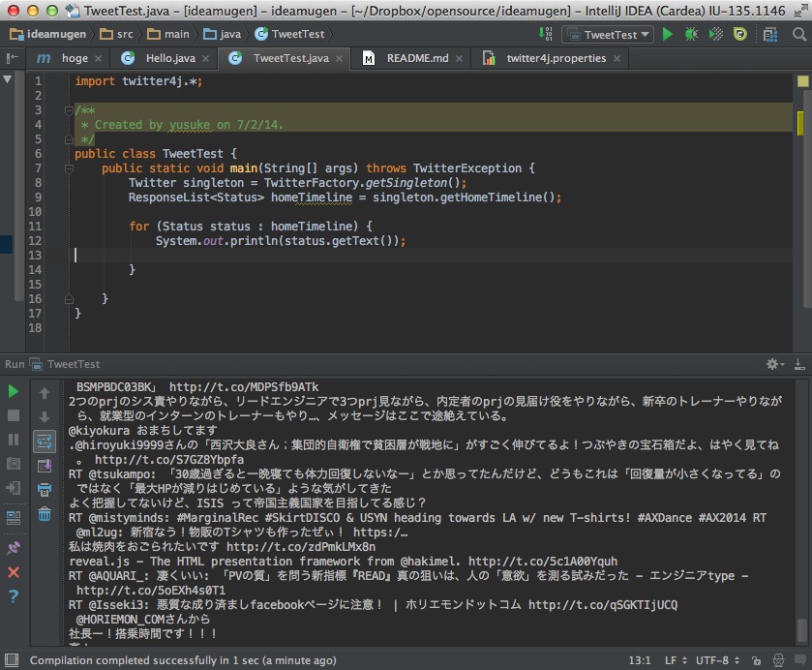
Task: Hide Run panel with the download-arrow icon
Action: pos(799,364)
